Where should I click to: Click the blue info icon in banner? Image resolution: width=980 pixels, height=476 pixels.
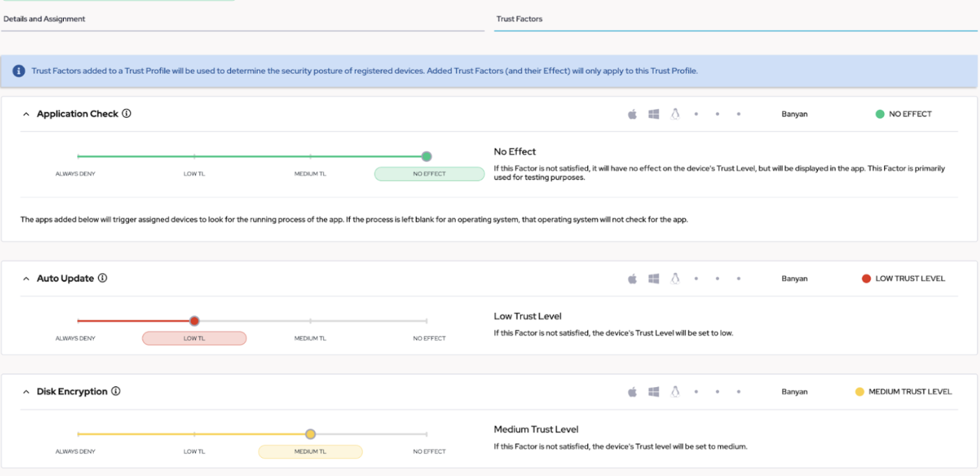19,71
